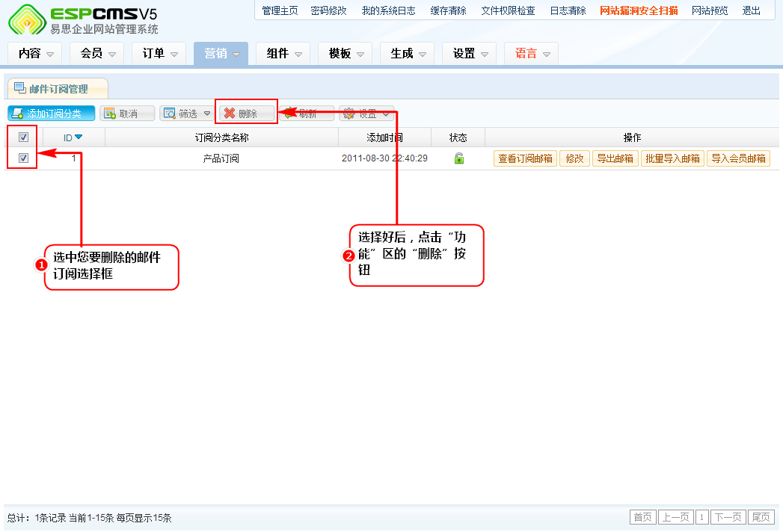Toggle the select-all header checkbox
The width and height of the screenshot is (783, 532).
pyautogui.click(x=23, y=137)
